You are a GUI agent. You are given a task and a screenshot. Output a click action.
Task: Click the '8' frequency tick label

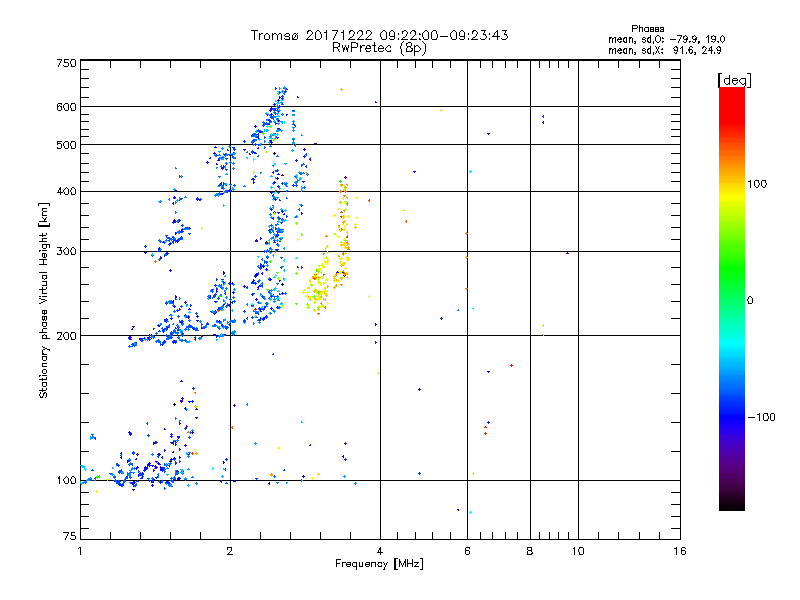coord(530,551)
